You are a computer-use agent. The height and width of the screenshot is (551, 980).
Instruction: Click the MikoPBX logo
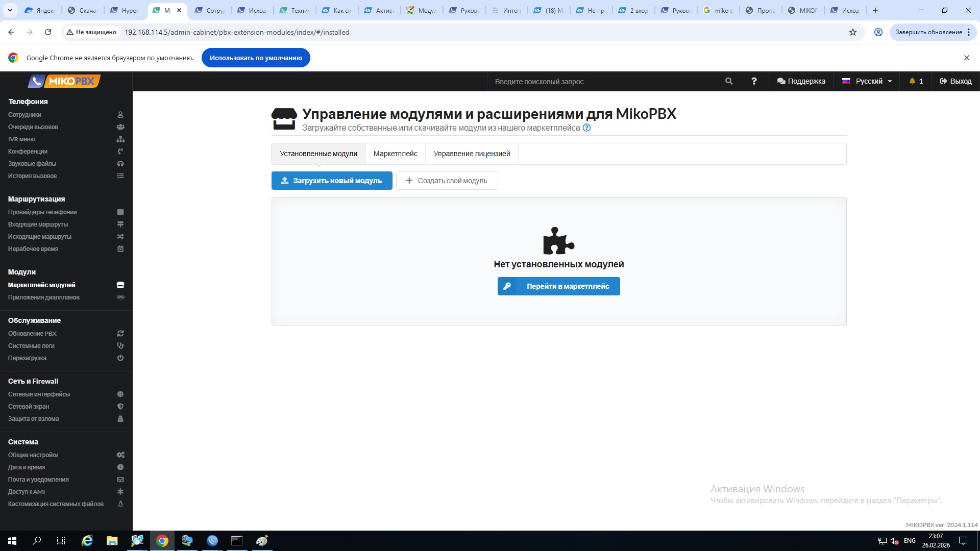click(x=64, y=81)
